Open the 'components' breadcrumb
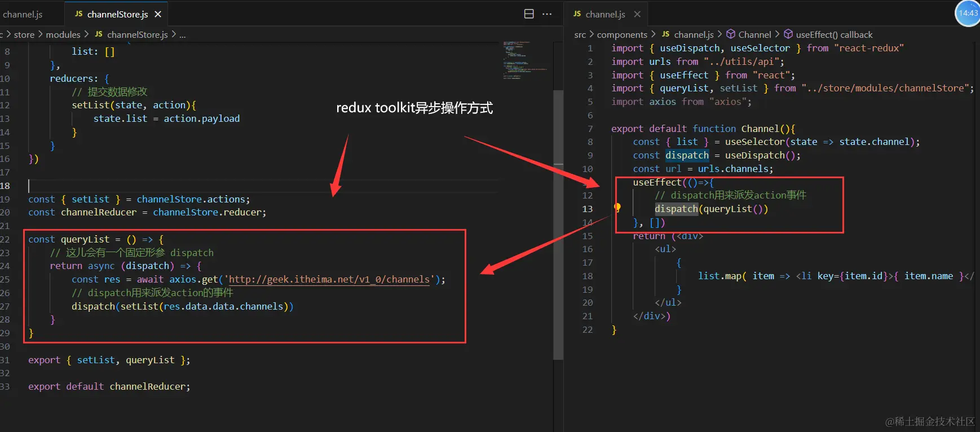The height and width of the screenshot is (432, 980). point(622,34)
